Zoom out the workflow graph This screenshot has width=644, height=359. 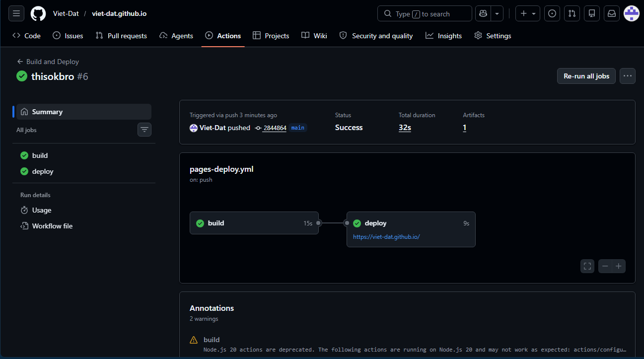pyautogui.click(x=605, y=266)
